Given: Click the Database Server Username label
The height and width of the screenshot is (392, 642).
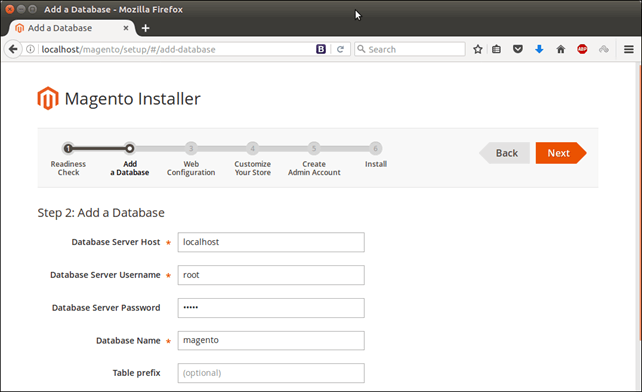Looking at the screenshot, I should point(105,275).
